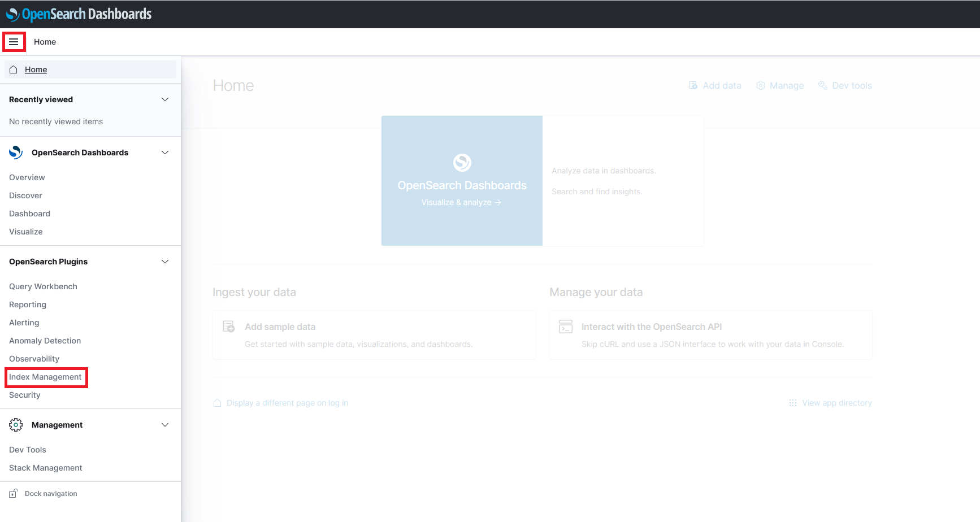Click the OpenSearch Dashboards section logo icon
The image size is (980, 522).
click(16, 153)
